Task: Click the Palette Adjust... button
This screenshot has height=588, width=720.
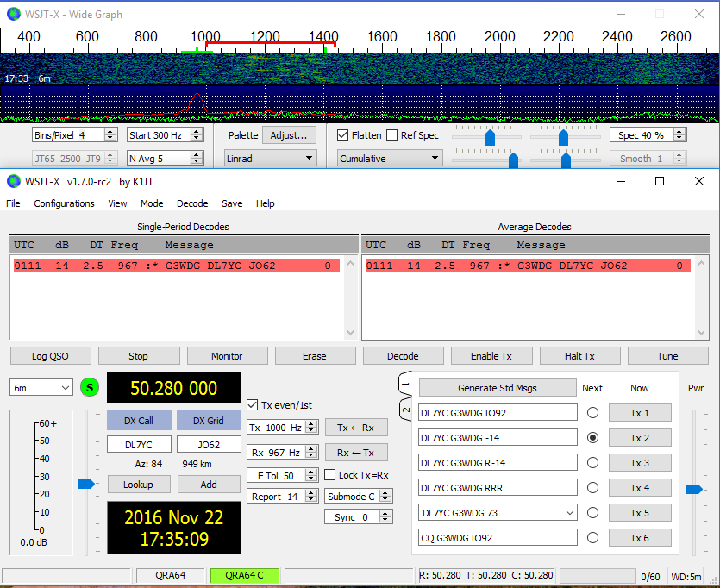Action: [x=289, y=135]
